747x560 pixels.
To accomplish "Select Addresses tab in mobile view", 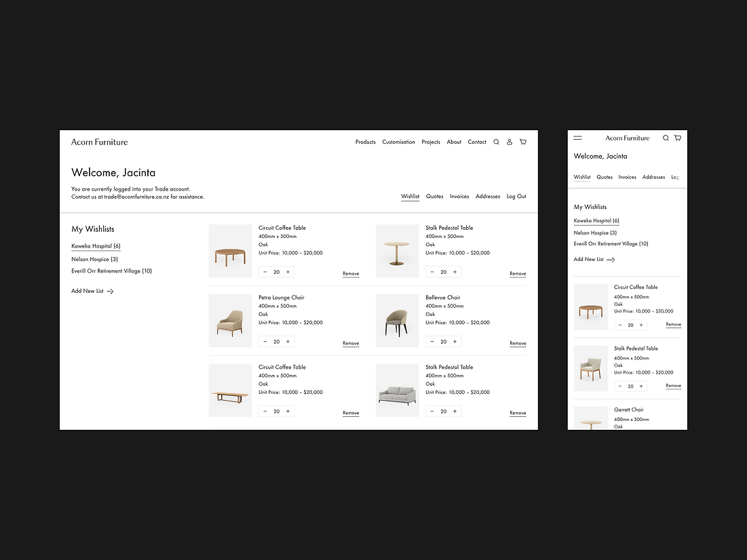I will click(x=653, y=177).
